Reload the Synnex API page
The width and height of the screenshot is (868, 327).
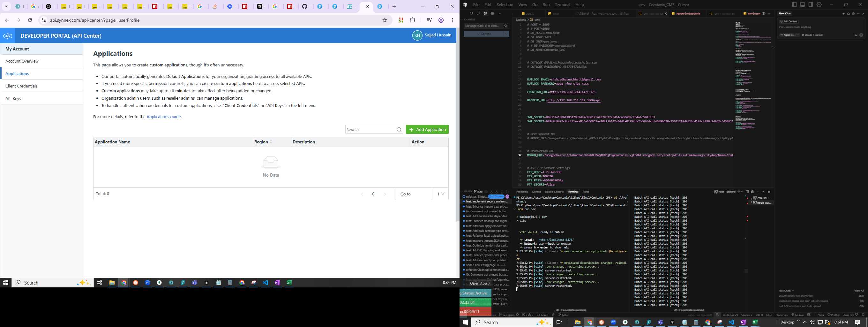(x=30, y=20)
